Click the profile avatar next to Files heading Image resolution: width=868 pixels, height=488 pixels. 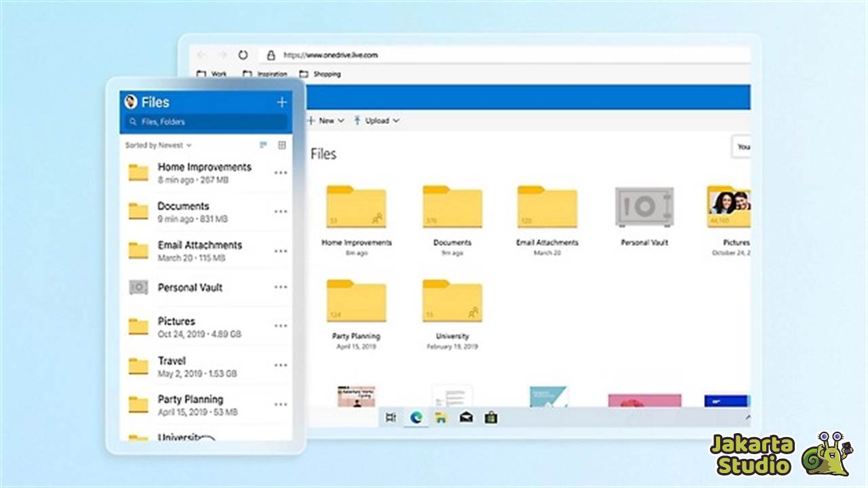133,102
